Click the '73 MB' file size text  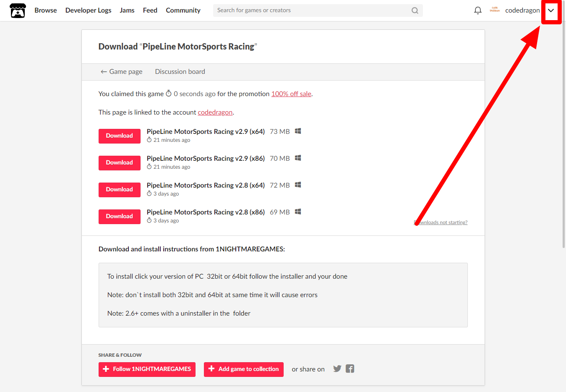click(280, 131)
